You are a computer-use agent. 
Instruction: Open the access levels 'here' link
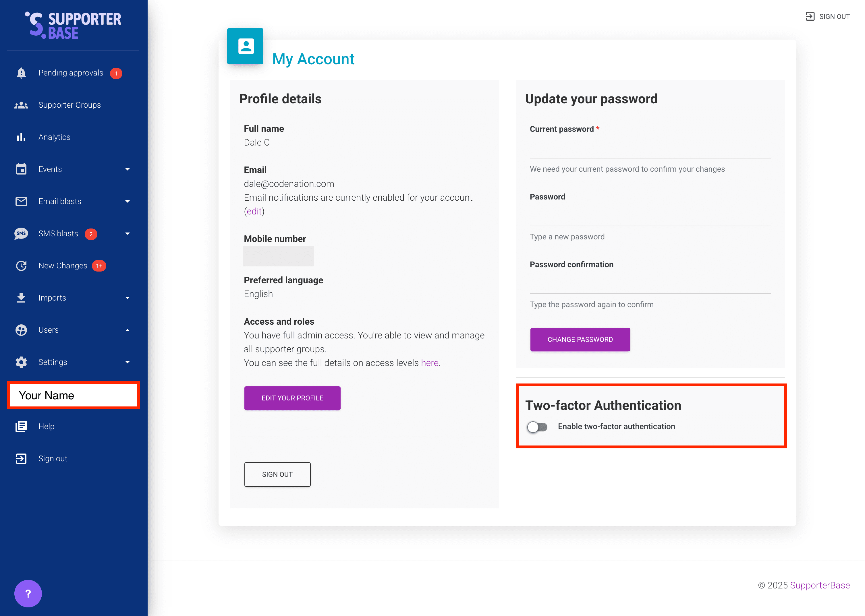tap(429, 363)
